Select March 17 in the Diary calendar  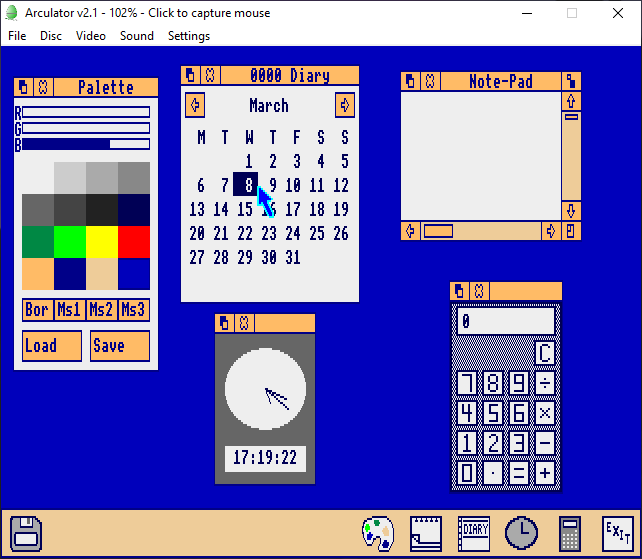coord(293,210)
